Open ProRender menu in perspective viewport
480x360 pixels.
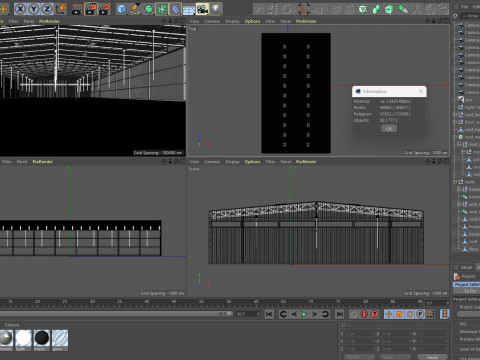coord(49,21)
